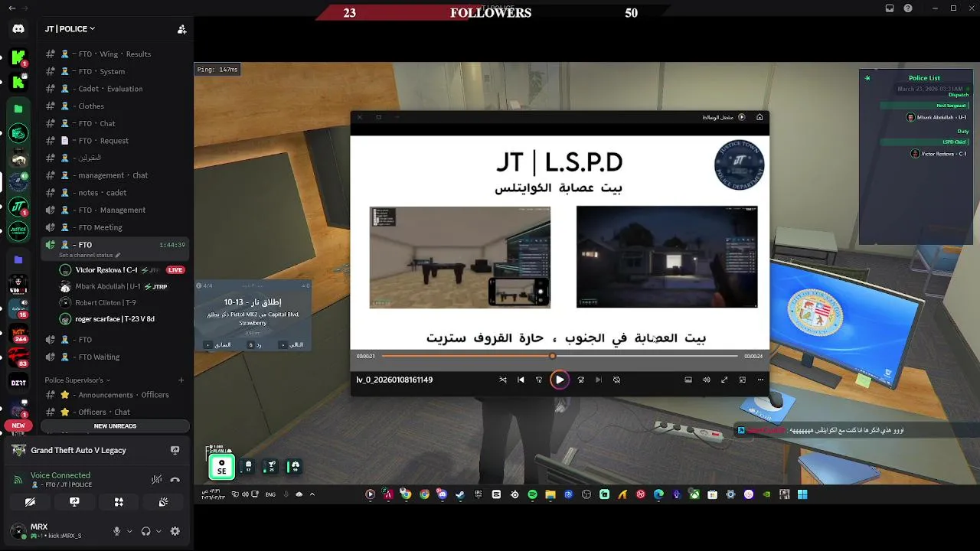Open the FTO · System channel

pyautogui.click(x=115, y=71)
